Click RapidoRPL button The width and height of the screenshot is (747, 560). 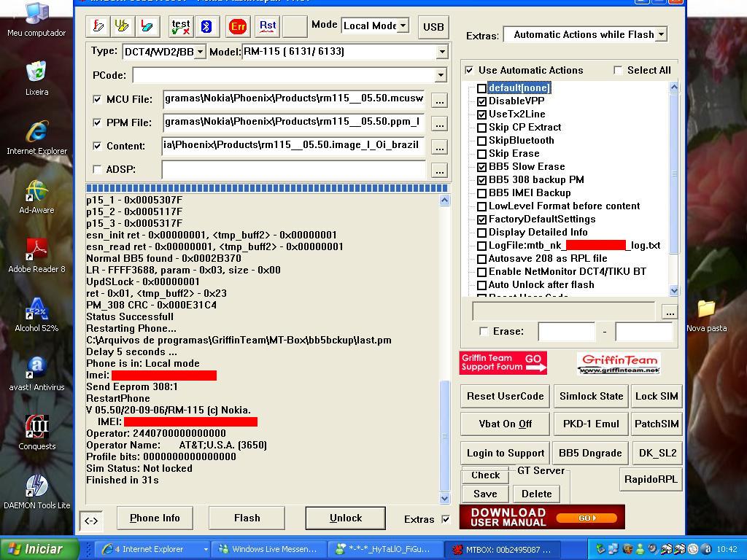point(651,480)
